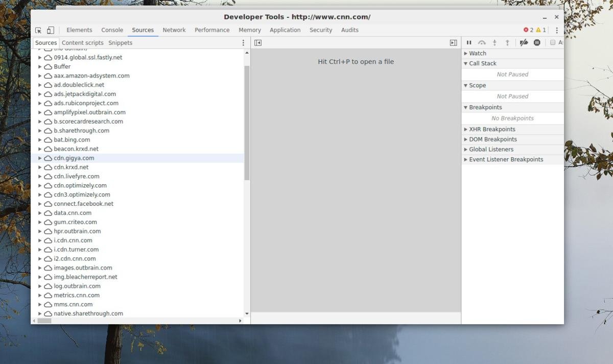Select the ads.rubiconproject.com row
613x364 pixels.
137,103
